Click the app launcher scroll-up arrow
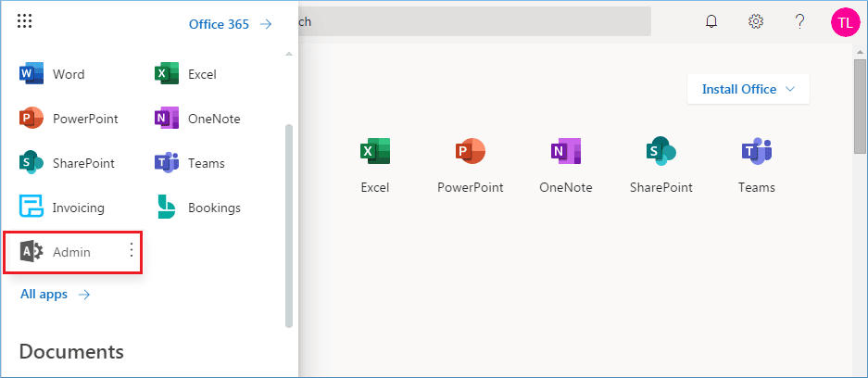 point(288,54)
